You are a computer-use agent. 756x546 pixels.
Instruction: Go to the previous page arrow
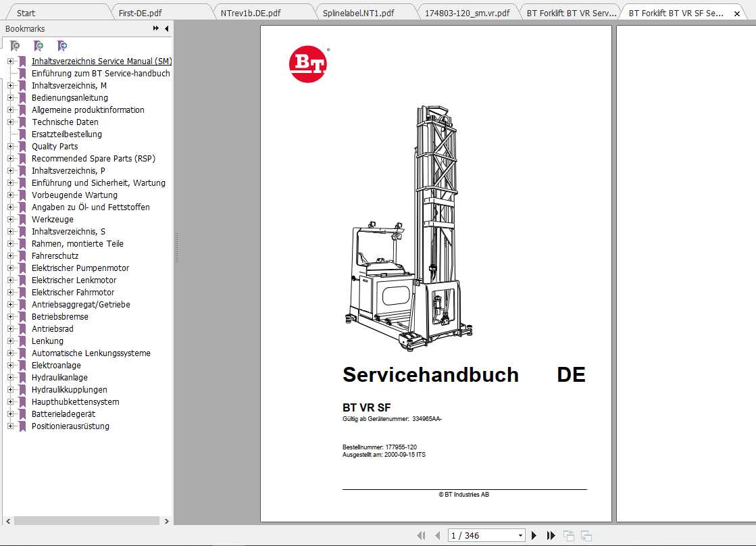436,535
